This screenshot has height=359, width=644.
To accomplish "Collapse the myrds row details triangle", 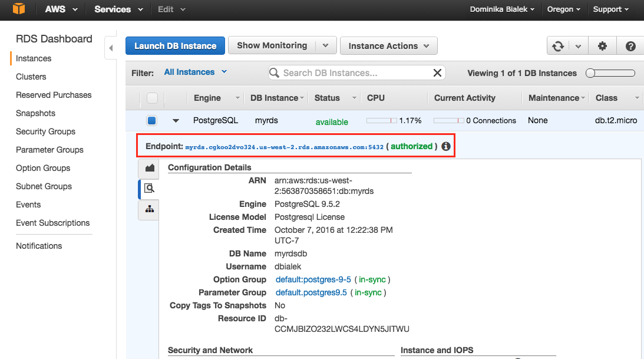I will 176,121.
